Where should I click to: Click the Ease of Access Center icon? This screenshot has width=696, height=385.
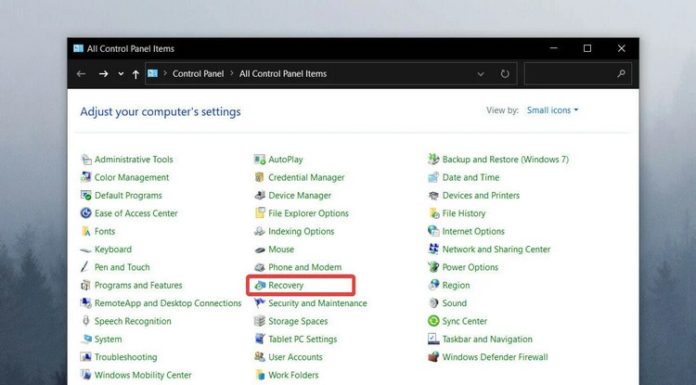(x=86, y=213)
